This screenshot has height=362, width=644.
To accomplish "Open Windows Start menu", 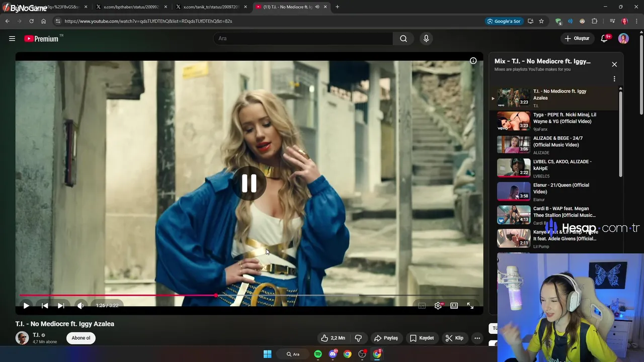I will (x=268, y=354).
